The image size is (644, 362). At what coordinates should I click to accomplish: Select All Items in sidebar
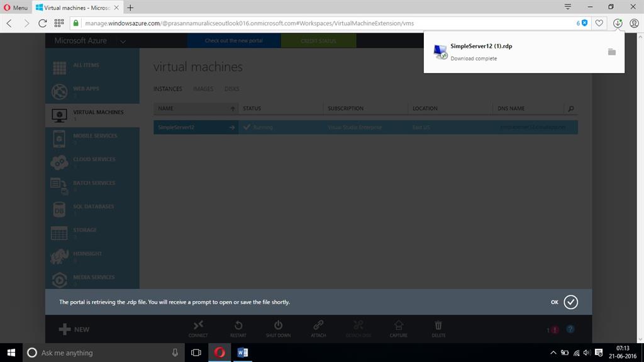92,67
